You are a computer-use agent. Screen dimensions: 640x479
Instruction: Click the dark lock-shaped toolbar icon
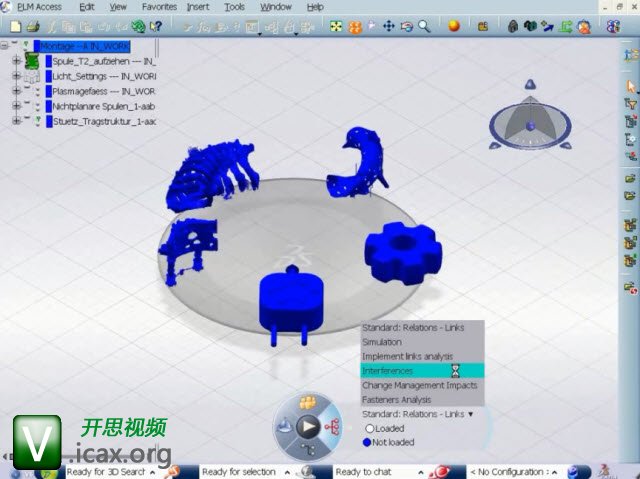pyautogui.click(x=513, y=27)
